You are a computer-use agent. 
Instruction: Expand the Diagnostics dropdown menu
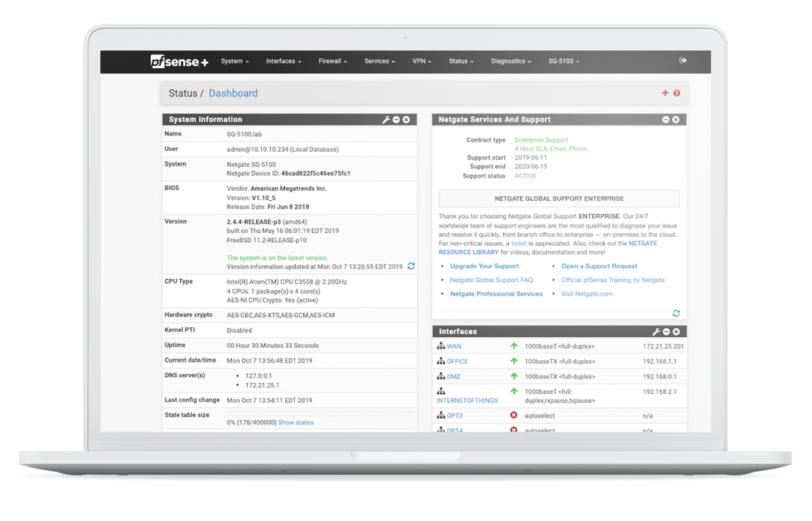(511, 61)
